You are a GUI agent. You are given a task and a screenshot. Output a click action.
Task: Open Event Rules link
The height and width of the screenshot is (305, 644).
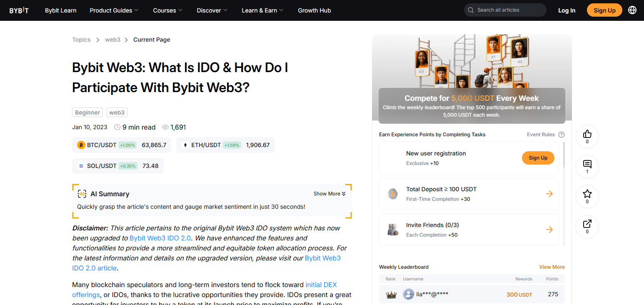[541, 135]
